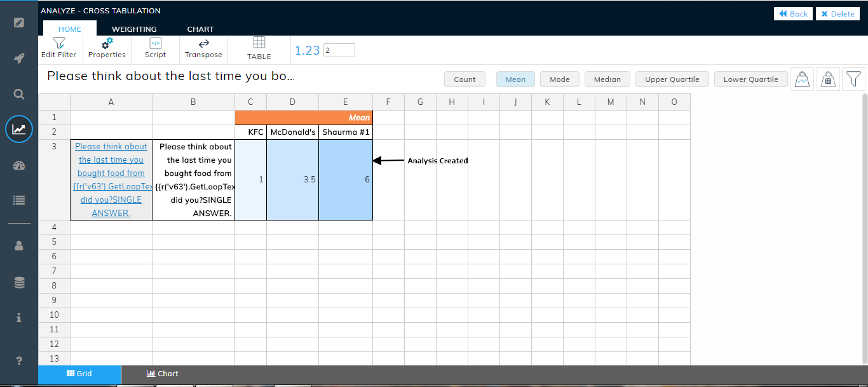868x387 pixels.
Task: Select row header 13
Action: [54, 358]
